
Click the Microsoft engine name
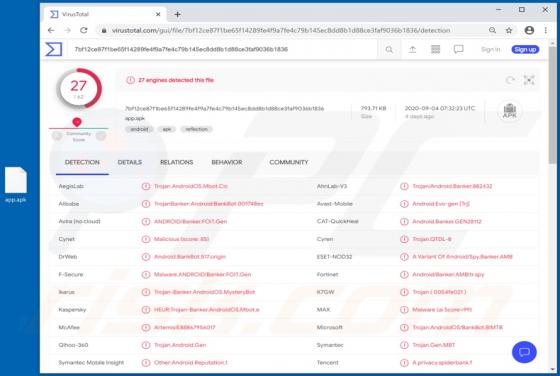coord(329,327)
